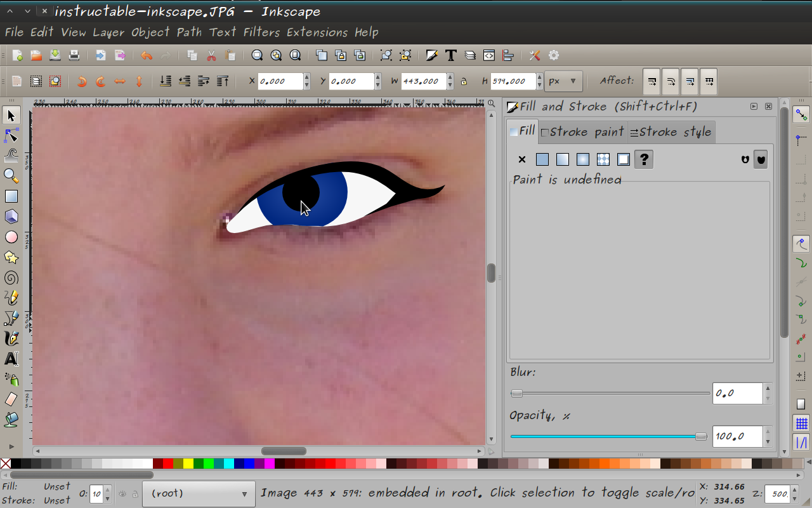This screenshot has width=812, height=508.
Task: Select the Ellipse tool
Action: coord(11,237)
